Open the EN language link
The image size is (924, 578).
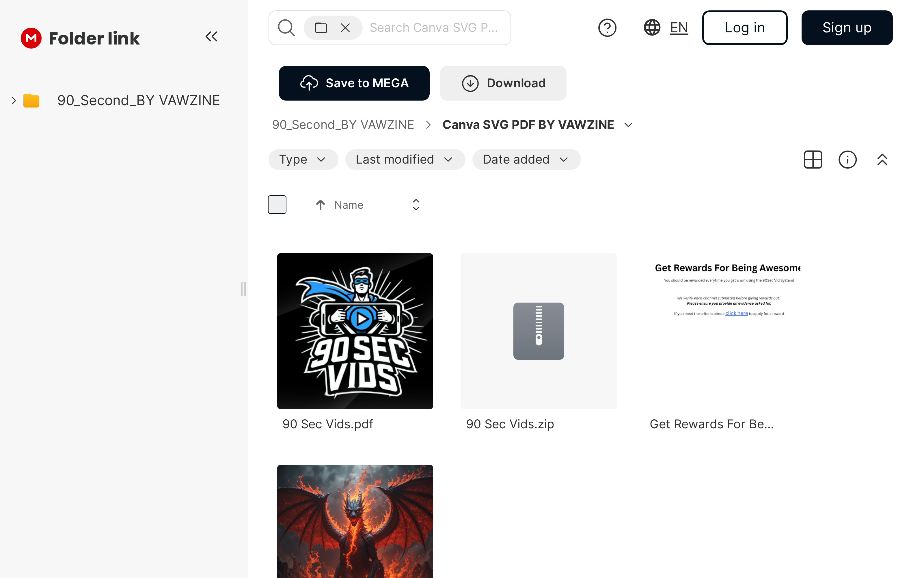pos(679,27)
